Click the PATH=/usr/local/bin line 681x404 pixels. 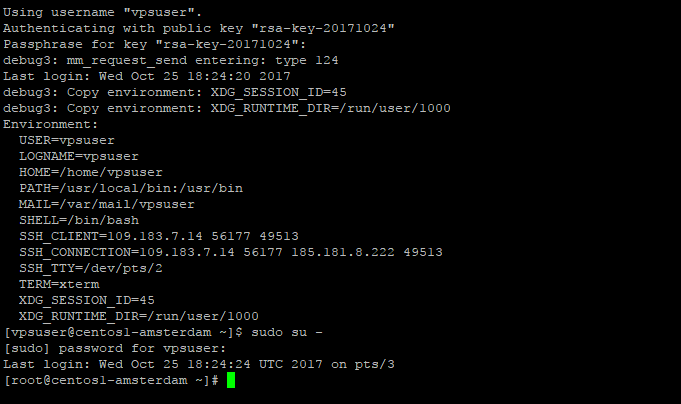pos(131,189)
